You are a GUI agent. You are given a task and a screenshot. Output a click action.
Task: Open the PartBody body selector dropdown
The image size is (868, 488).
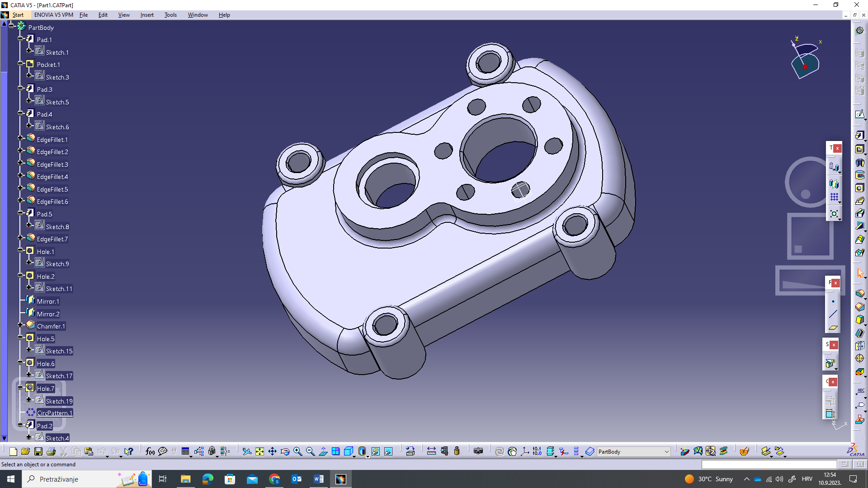pos(666,451)
